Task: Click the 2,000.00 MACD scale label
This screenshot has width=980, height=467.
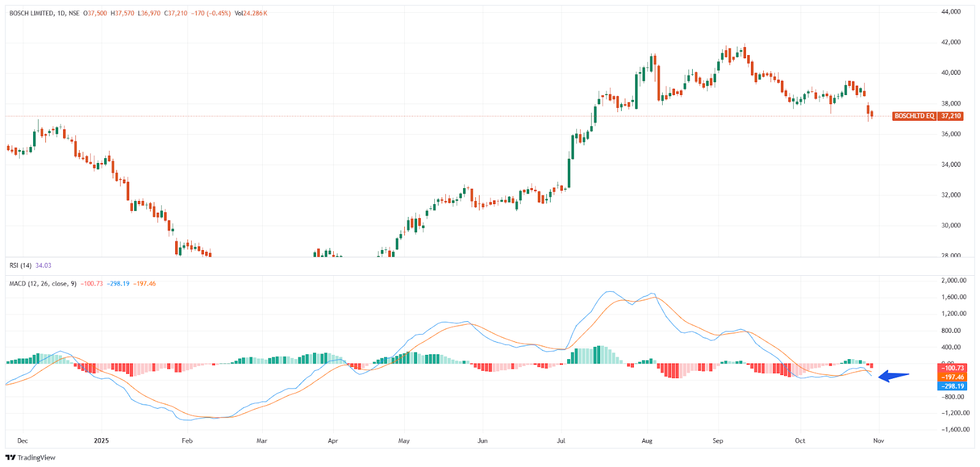Action: coord(954,281)
